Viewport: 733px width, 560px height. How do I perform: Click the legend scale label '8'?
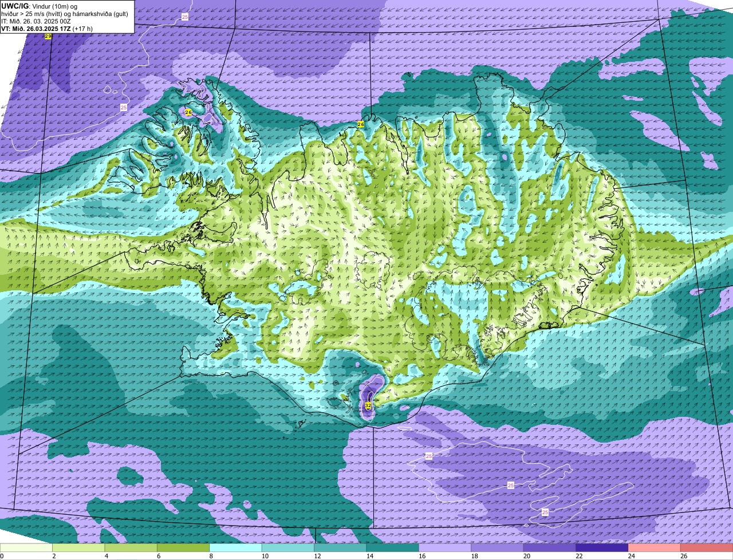click(210, 556)
